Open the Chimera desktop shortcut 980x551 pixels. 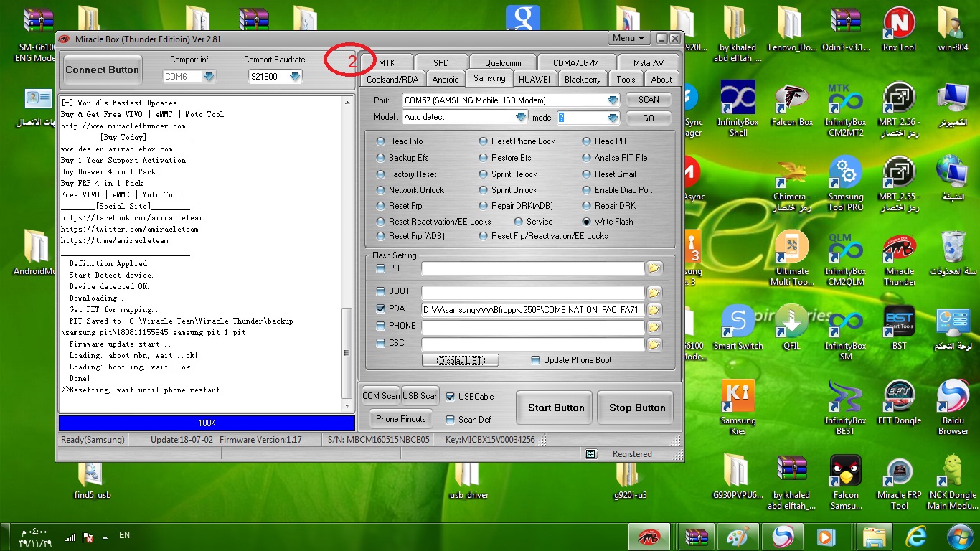792,184
